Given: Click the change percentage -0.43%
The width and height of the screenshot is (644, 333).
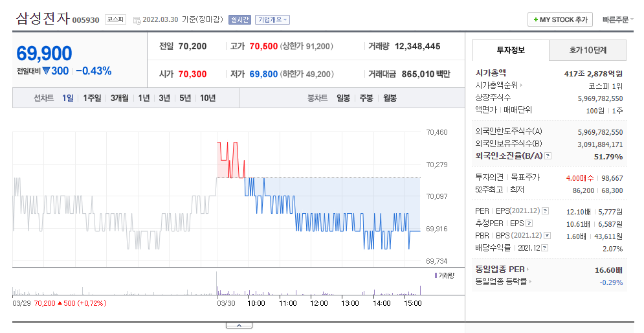Looking at the screenshot, I should click(94, 71).
